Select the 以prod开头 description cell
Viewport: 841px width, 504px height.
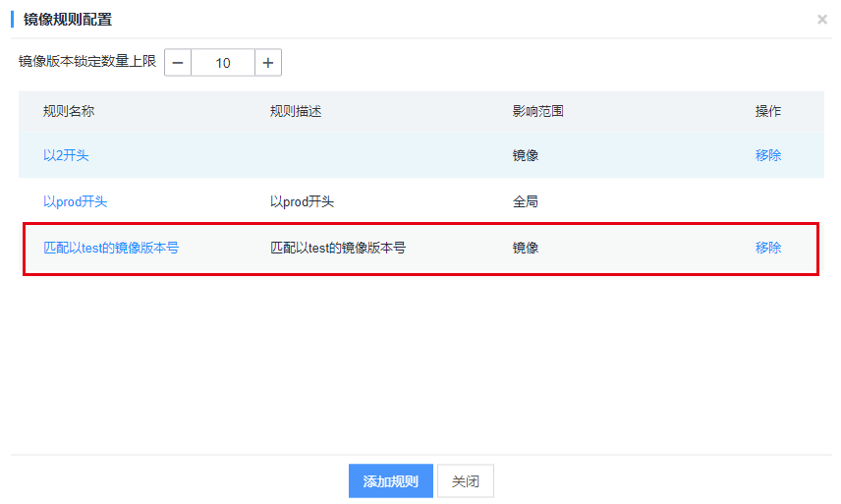click(x=302, y=201)
